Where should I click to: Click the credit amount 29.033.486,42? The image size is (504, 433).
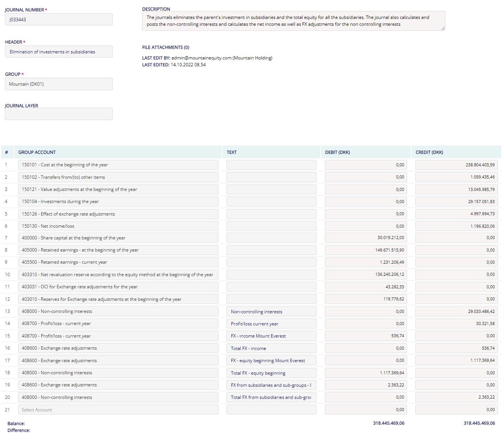tap(457, 311)
